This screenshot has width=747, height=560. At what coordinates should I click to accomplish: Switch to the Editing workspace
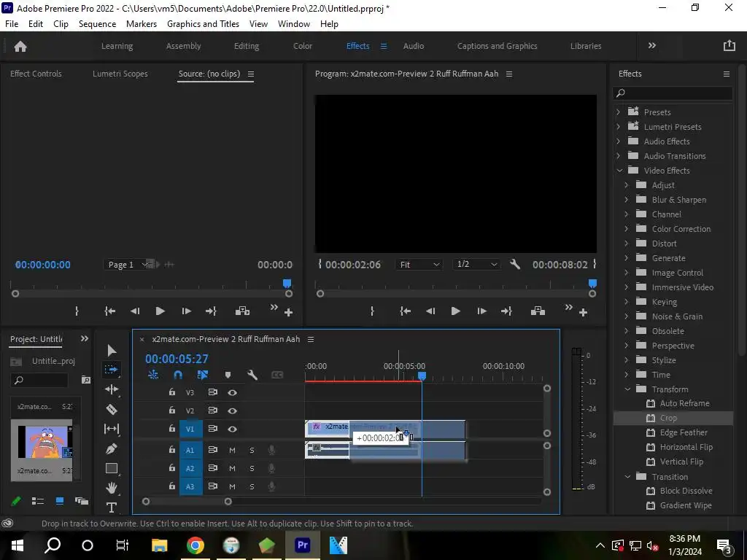[247, 46]
